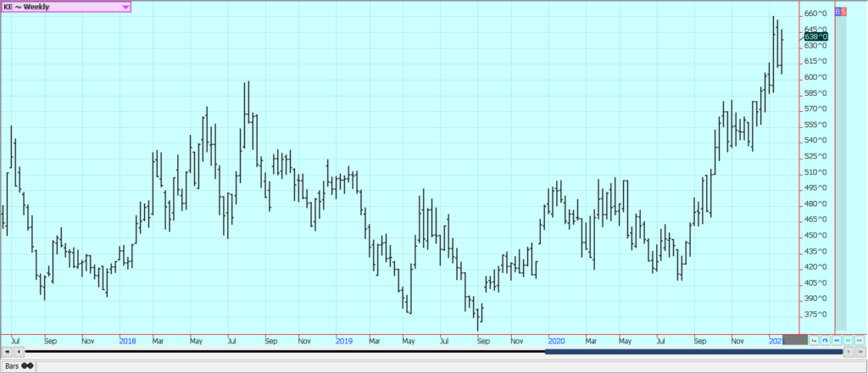
Task: Click the 600^0 price axis label
Action: pyautogui.click(x=816, y=77)
